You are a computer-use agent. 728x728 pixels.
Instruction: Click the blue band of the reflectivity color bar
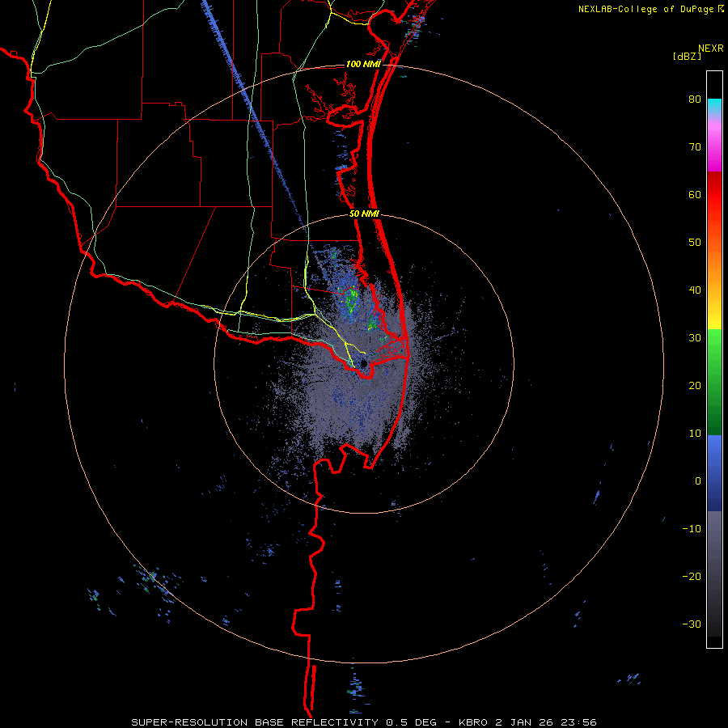(x=714, y=473)
